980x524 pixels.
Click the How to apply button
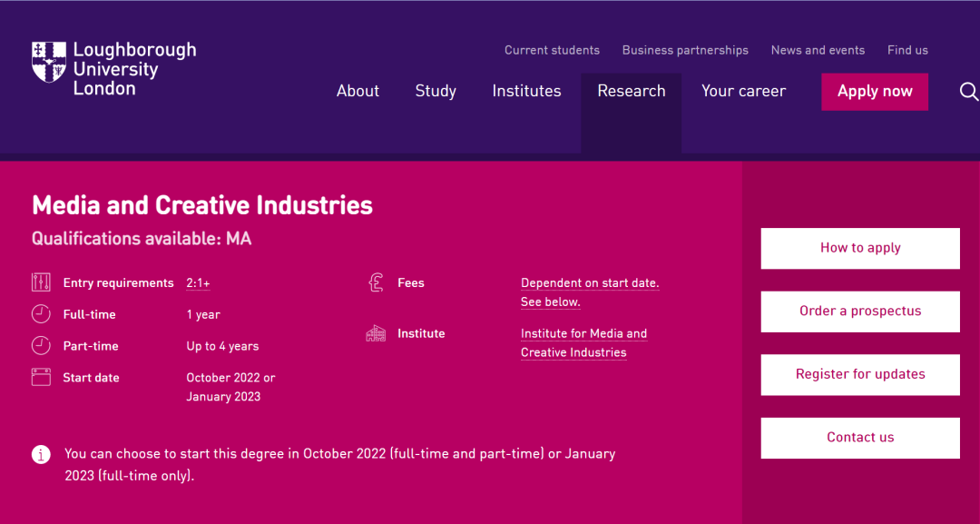tap(860, 248)
